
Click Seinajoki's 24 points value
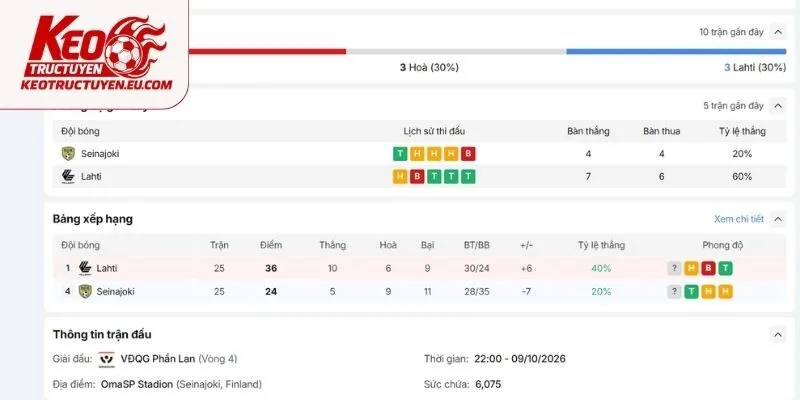click(x=271, y=292)
